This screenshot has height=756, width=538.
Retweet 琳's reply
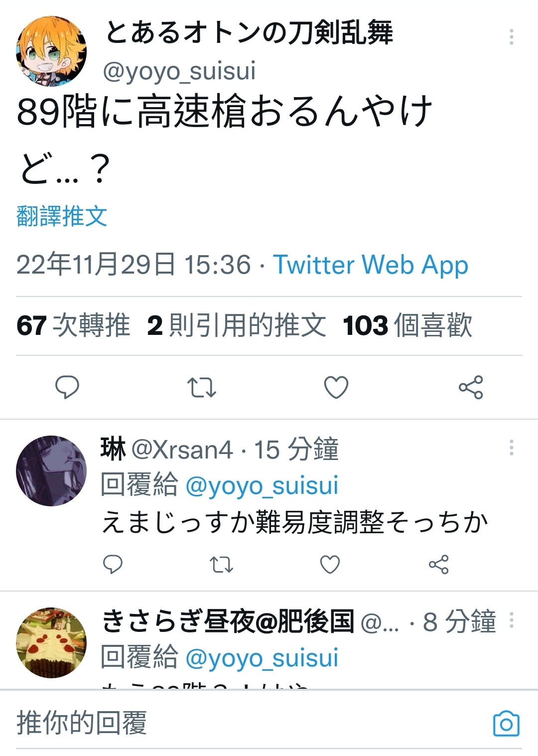point(221,564)
